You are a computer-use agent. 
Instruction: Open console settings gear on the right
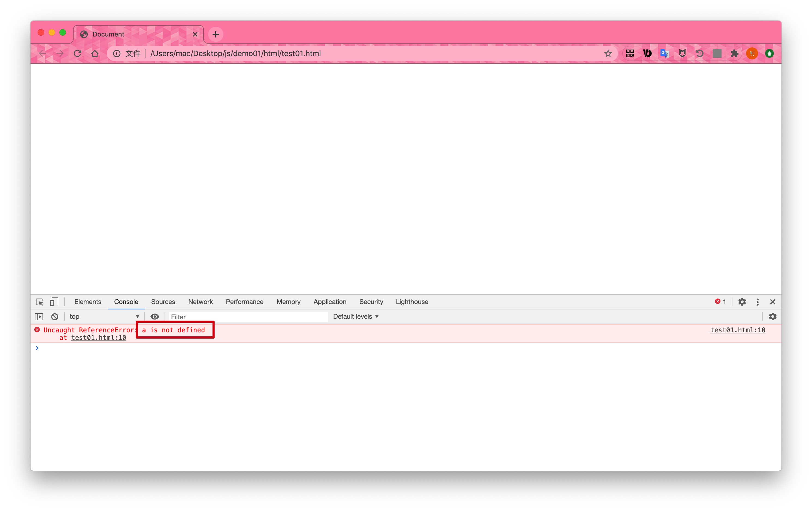coord(772,317)
